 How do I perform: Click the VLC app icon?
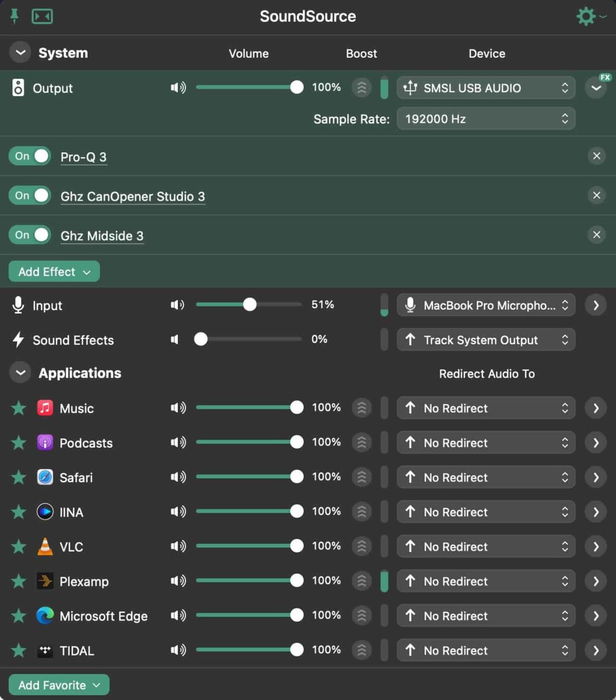click(45, 546)
